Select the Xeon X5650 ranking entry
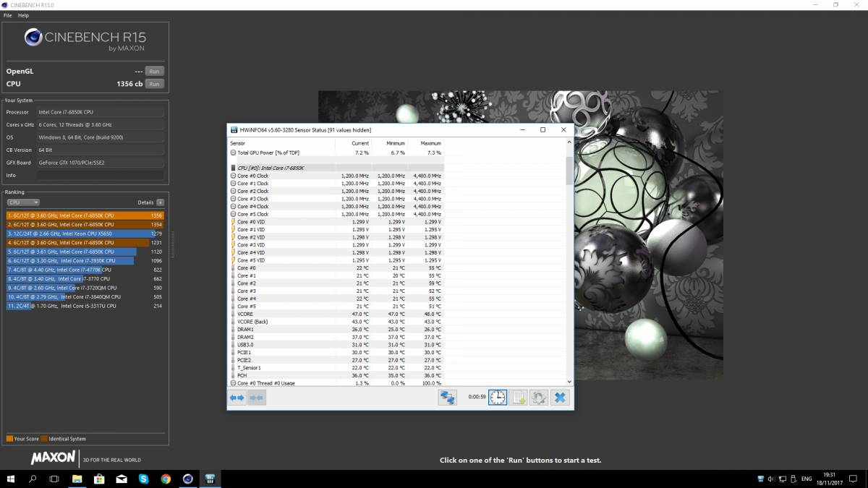Viewport: 868px width, 488px height. 85,234
